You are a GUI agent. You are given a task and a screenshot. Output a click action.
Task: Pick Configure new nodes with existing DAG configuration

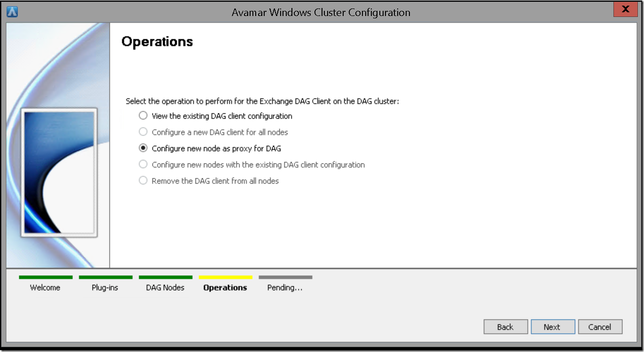click(x=252, y=165)
